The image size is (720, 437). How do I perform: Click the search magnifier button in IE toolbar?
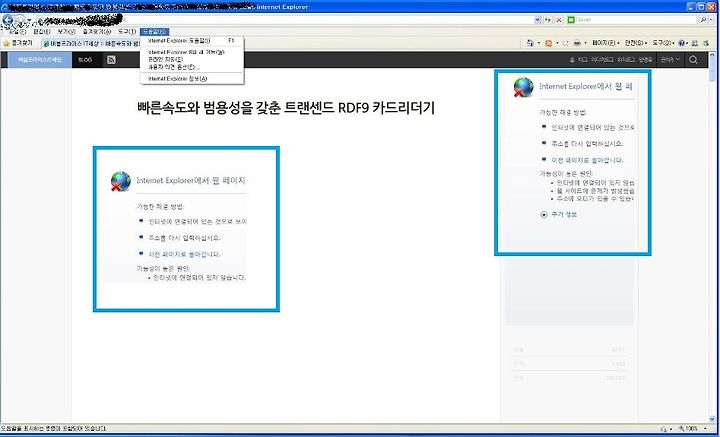pyautogui.click(x=704, y=20)
